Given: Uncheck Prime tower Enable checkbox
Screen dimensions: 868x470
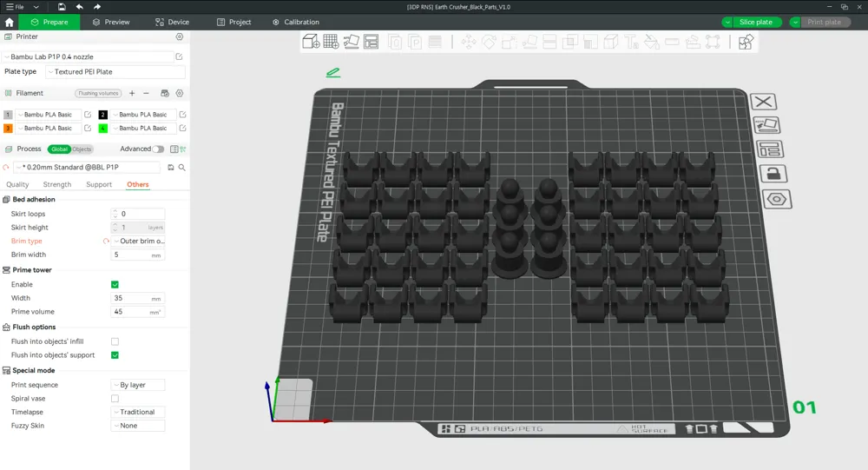Looking at the screenshot, I should (115, 284).
